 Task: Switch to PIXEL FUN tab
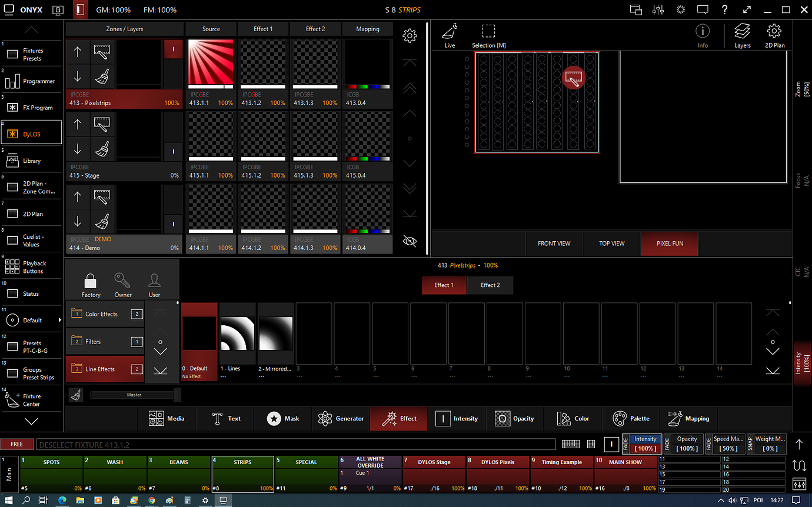pyautogui.click(x=670, y=244)
